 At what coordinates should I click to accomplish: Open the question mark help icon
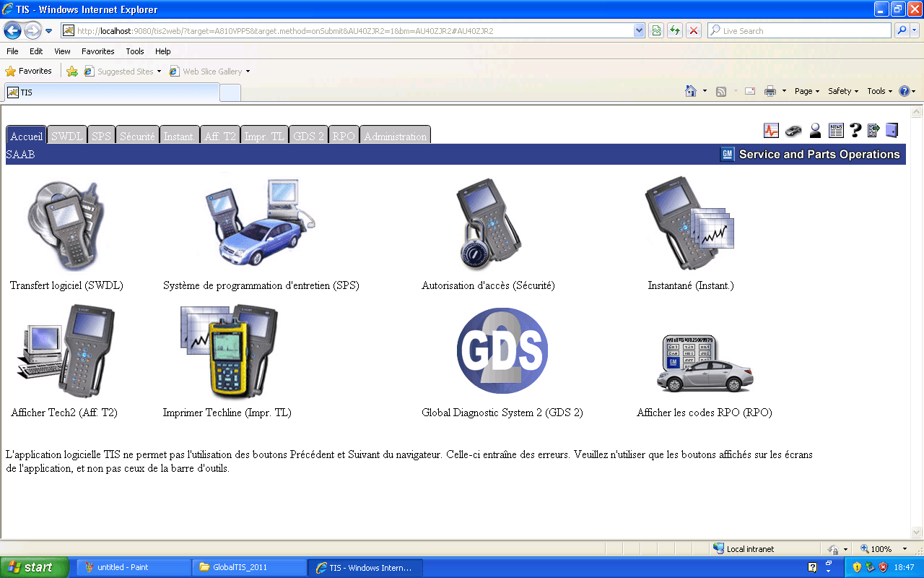(855, 130)
